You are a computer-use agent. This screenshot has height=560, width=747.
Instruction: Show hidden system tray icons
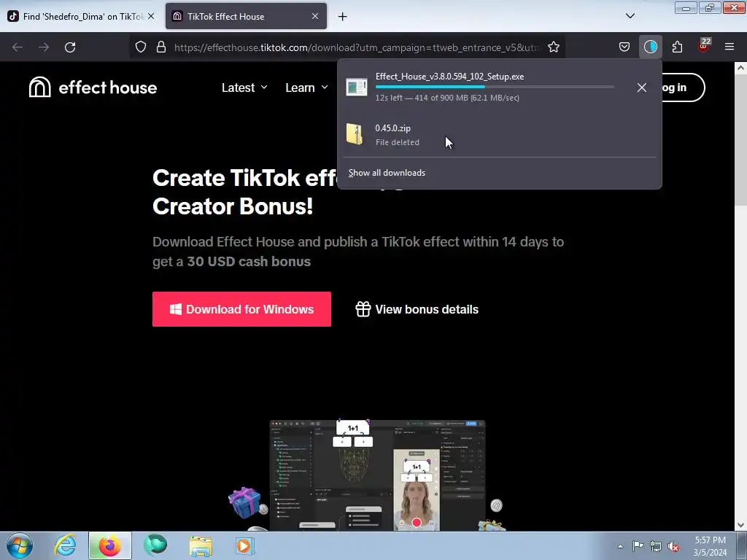620,546
